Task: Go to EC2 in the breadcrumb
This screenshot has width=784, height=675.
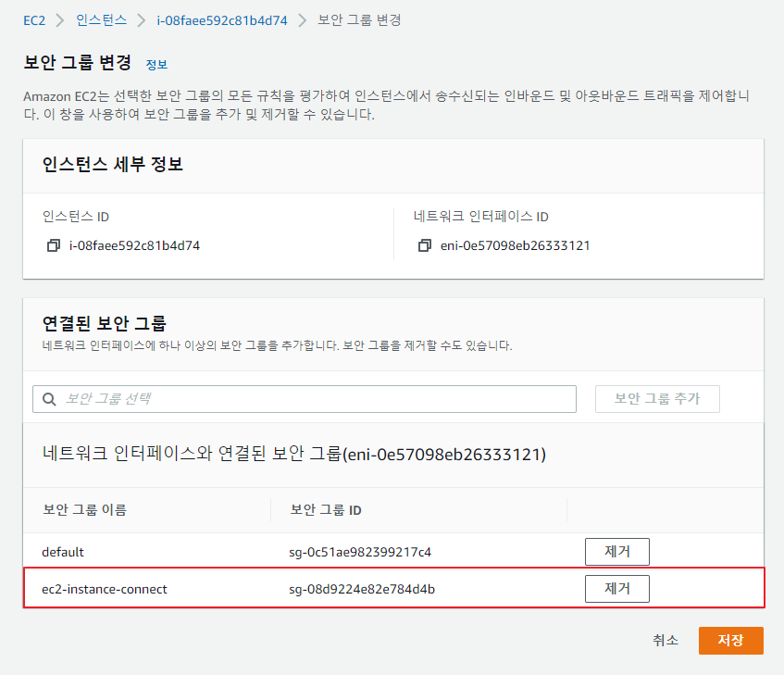Action: pyautogui.click(x=34, y=19)
